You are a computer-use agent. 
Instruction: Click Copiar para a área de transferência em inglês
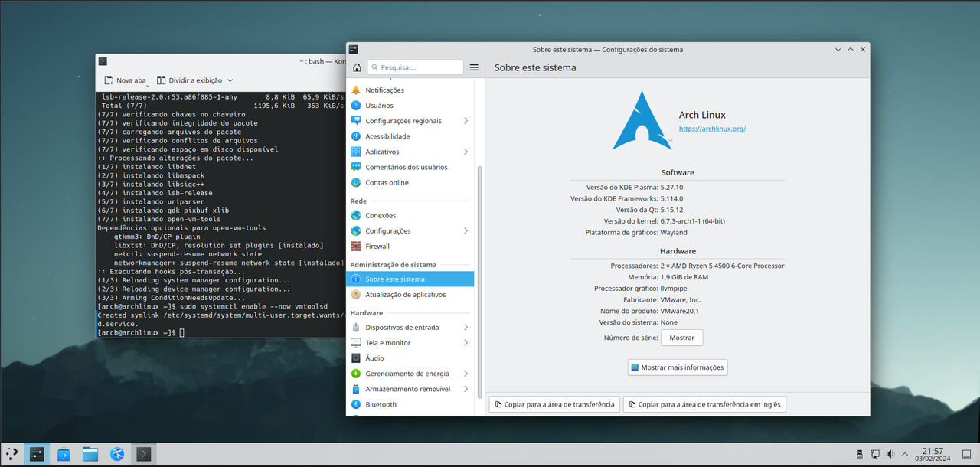coord(704,404)
